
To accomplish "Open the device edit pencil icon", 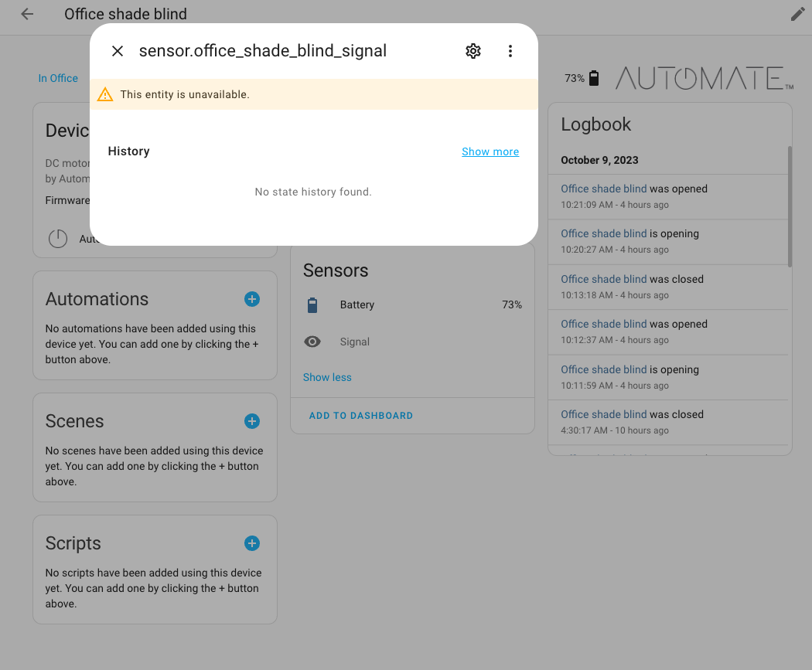I will 797,14.
